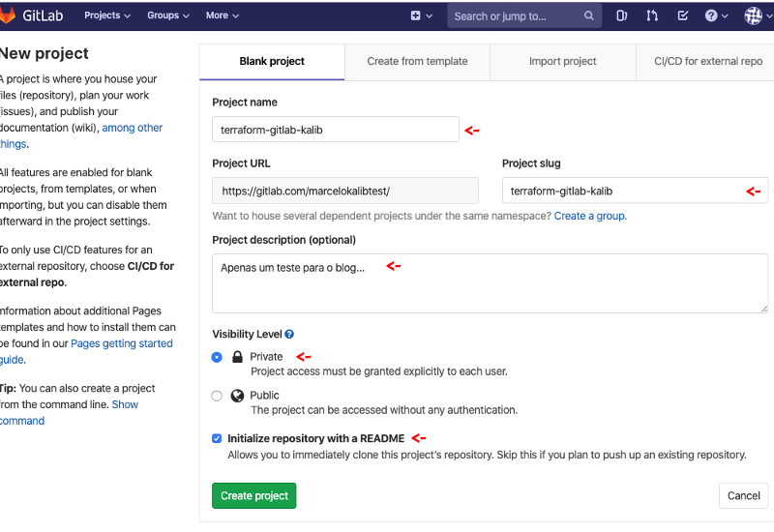Viewport: 774px width, 532px height.
Task: Click the Visibility Level help icon
Action: [289, 334]
